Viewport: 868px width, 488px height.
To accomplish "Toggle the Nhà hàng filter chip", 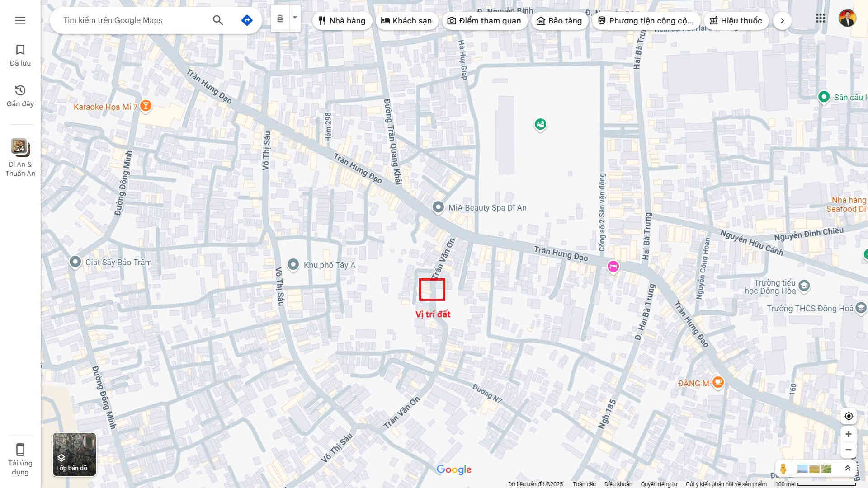I will tap(342, 21).
